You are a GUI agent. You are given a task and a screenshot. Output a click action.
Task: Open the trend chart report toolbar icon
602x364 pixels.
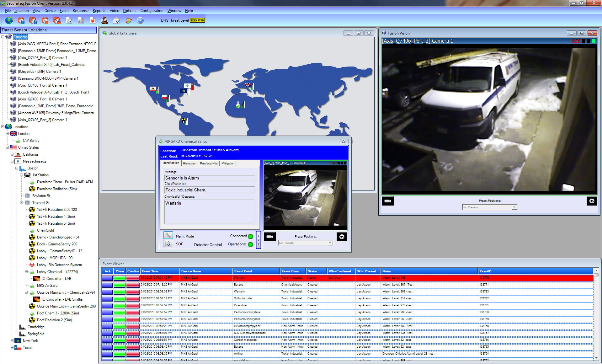[x=81, y=20]
